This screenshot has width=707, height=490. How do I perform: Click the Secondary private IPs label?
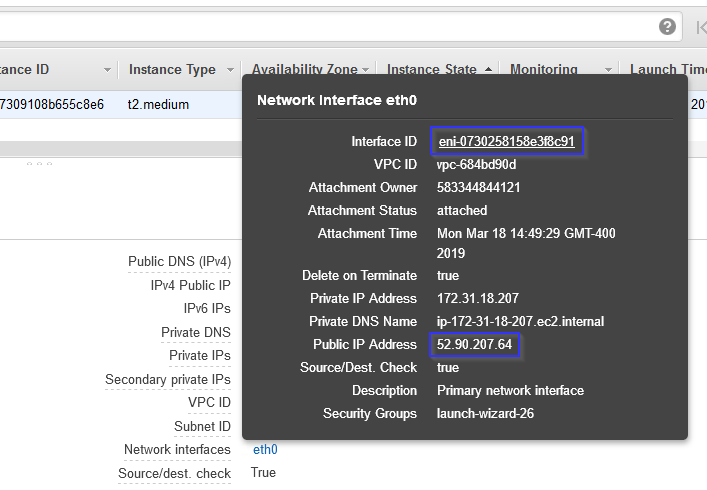[168, 380]
